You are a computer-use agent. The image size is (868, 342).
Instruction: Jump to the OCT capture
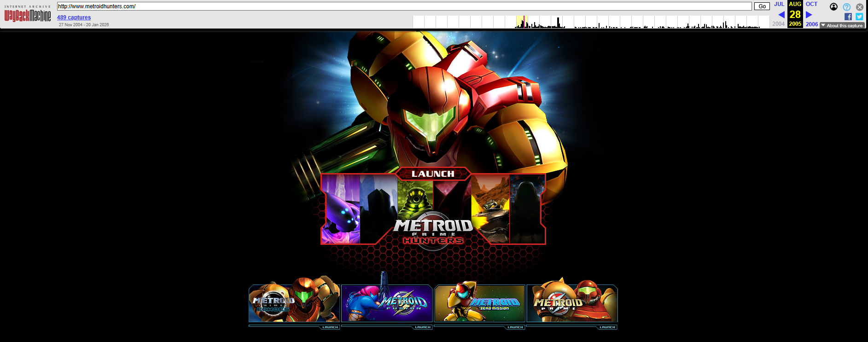pos(811,4)
